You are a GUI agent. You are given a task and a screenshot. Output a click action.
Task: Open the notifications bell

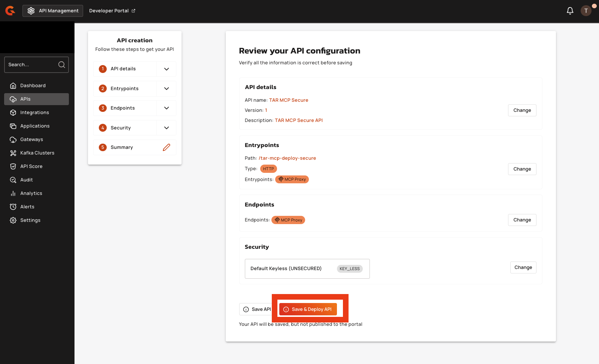pyautogui.click(x=570, y=11)
